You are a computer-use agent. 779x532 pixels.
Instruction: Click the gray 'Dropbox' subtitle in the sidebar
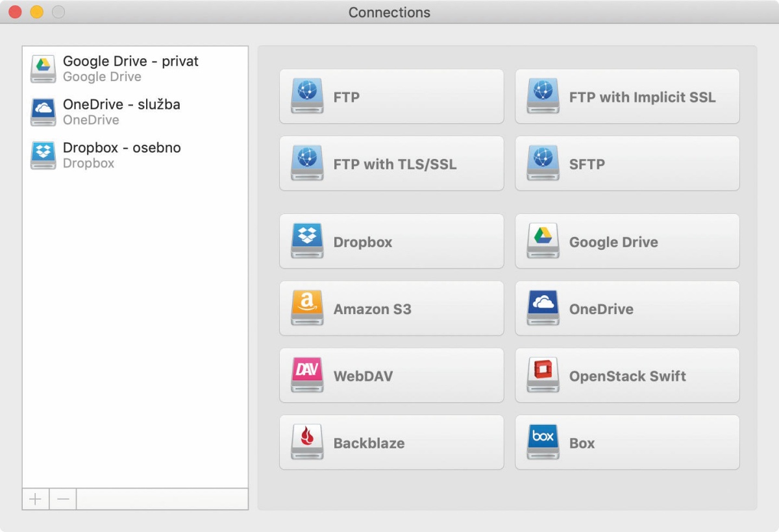tap(88, 163)
